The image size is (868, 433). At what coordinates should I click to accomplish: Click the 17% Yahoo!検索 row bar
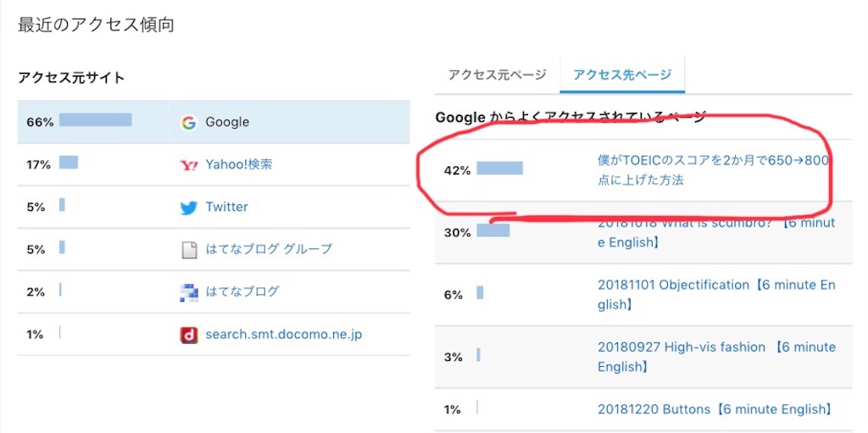coord(69,162)
